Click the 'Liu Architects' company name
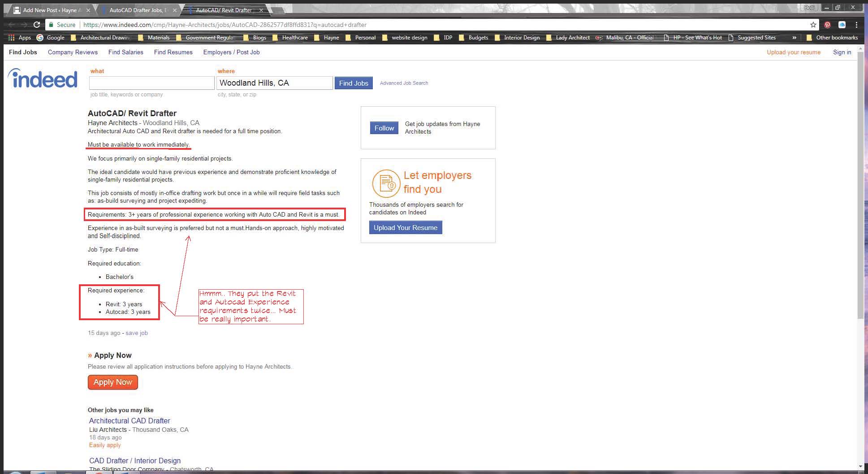 108,430
